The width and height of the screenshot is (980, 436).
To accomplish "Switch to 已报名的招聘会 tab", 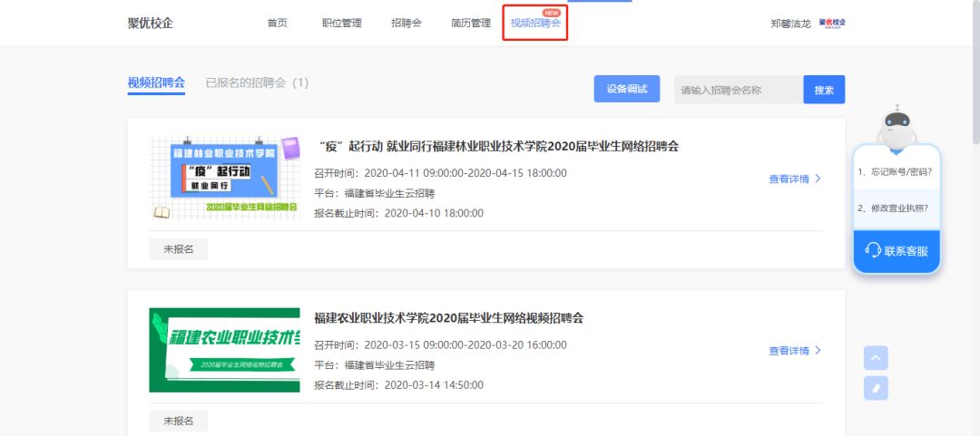I will (x=257, y=82).
